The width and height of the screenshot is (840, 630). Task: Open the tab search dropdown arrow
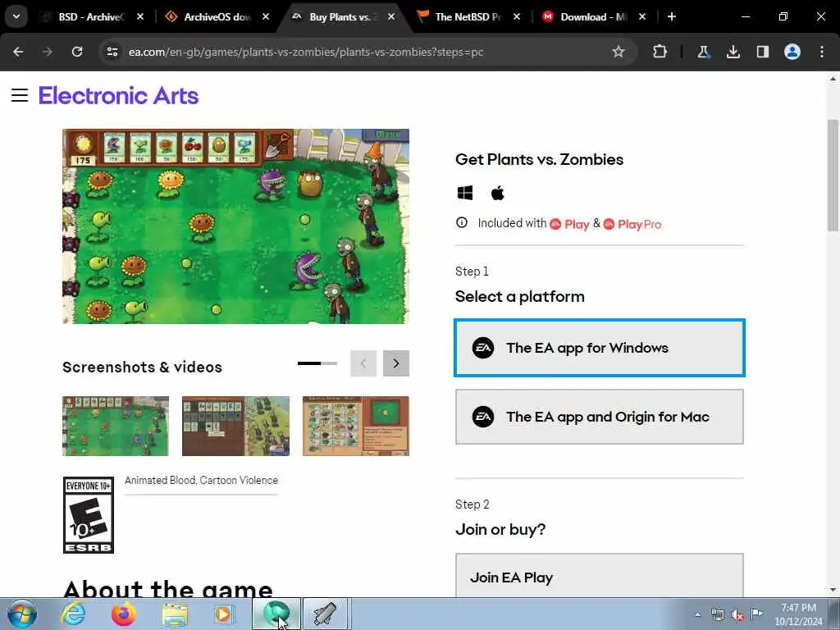16,16
